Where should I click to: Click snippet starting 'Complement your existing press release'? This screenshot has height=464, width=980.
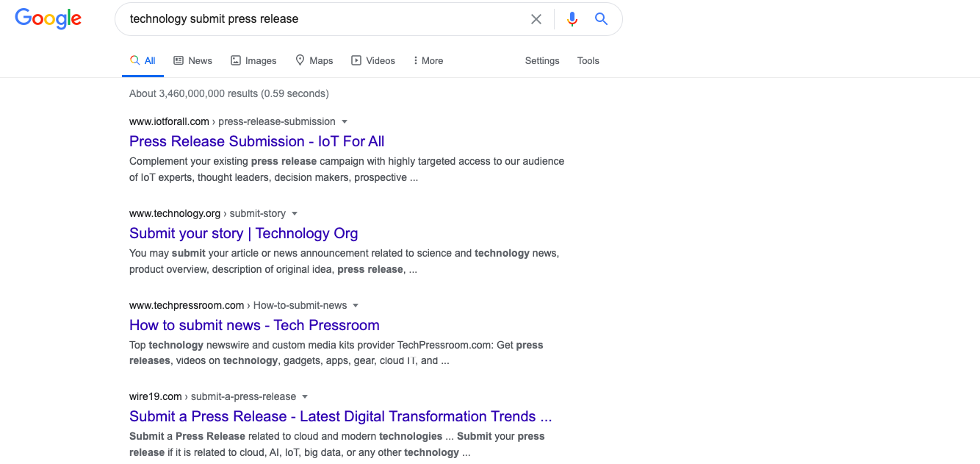347,169
